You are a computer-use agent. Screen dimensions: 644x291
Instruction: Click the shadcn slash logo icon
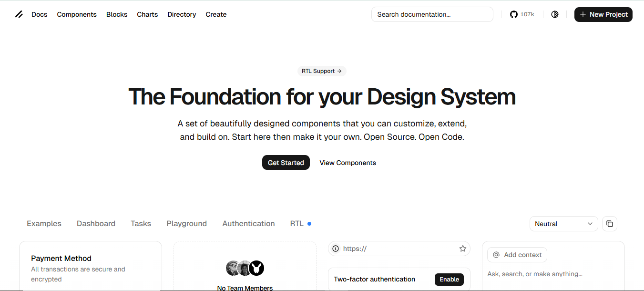point(19,14)
